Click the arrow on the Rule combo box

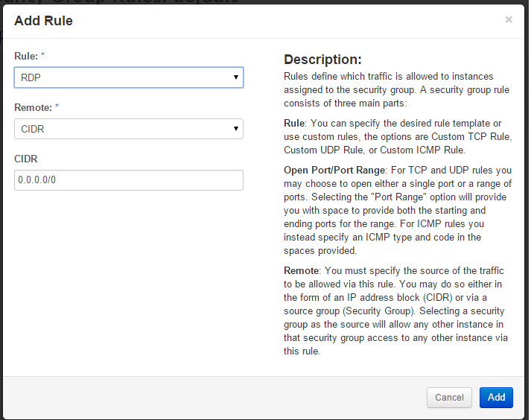[235, 77]
